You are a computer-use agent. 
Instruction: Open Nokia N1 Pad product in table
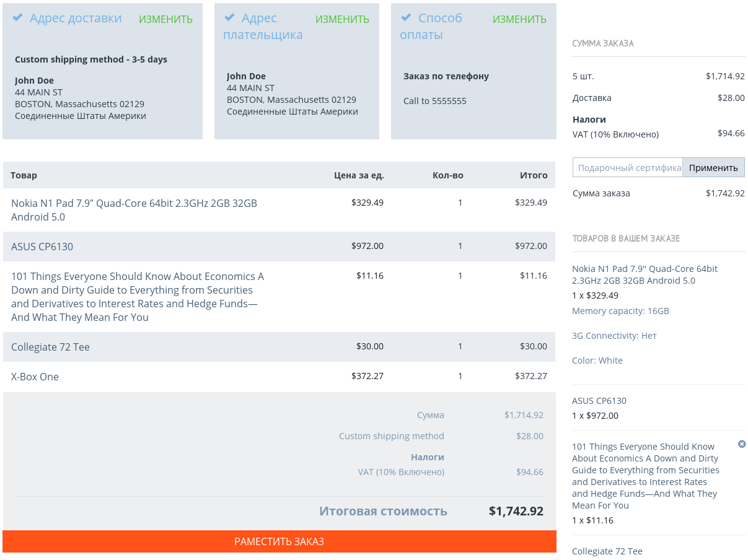pyautogui.click(x=134, y=210)
